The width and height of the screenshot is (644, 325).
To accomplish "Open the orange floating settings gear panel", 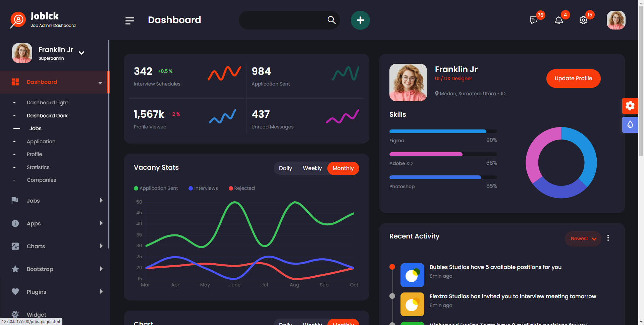I will (x=630, y=106).
